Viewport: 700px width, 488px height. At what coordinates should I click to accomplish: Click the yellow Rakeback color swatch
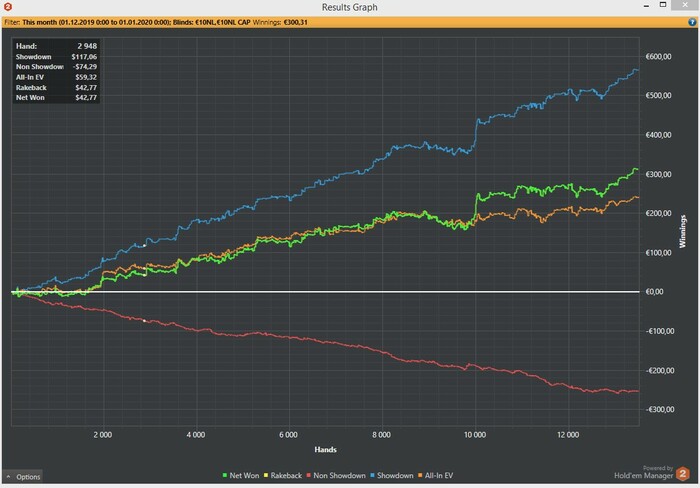coord(266,475)
